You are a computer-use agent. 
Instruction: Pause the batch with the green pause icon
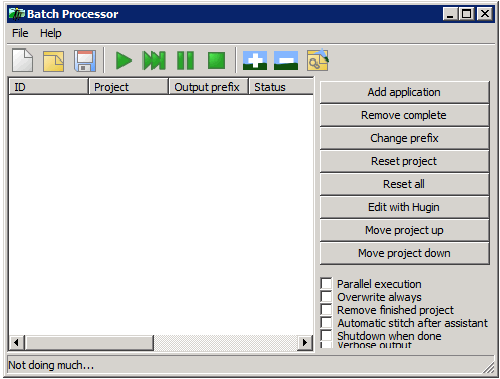pos(185,61)
